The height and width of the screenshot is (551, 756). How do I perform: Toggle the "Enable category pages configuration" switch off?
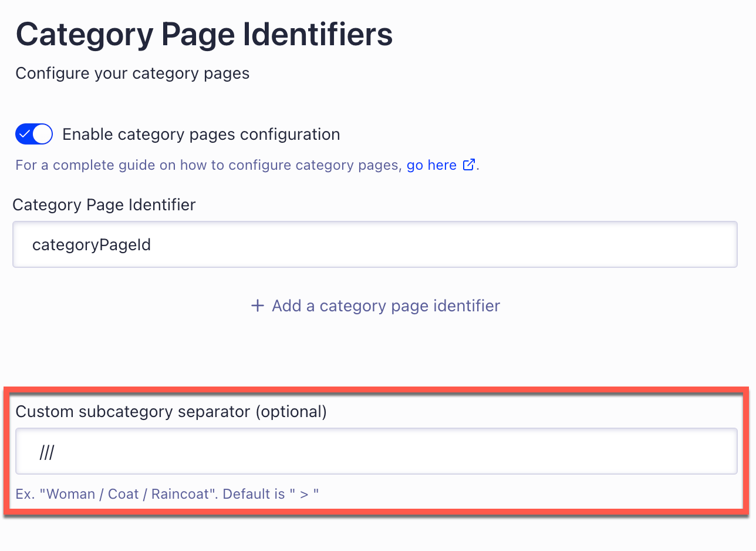pyautogui.click(x=33, y=134)
